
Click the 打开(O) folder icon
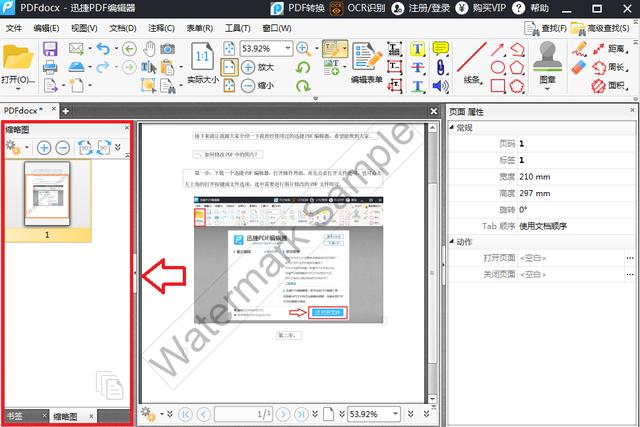18,57
